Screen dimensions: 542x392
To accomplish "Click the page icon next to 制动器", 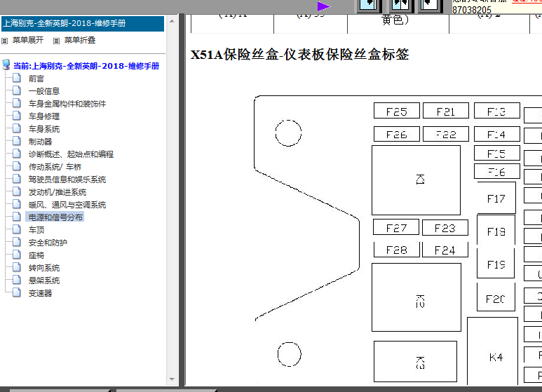I will [x=17, y=141].
